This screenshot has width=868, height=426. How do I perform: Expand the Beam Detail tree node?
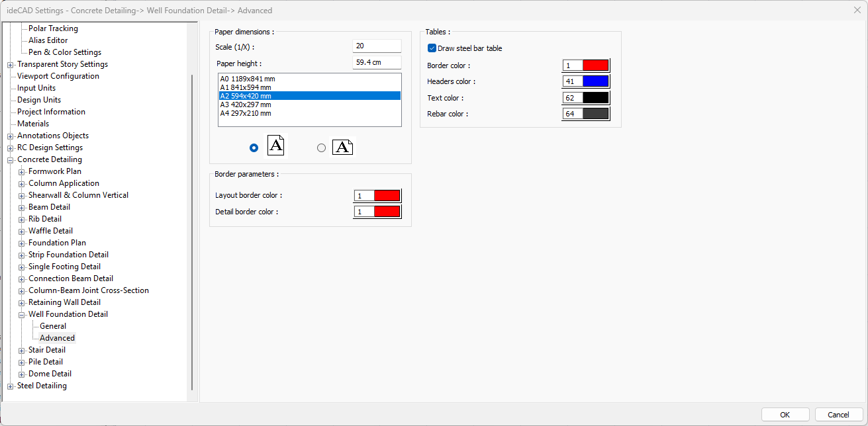21,207
